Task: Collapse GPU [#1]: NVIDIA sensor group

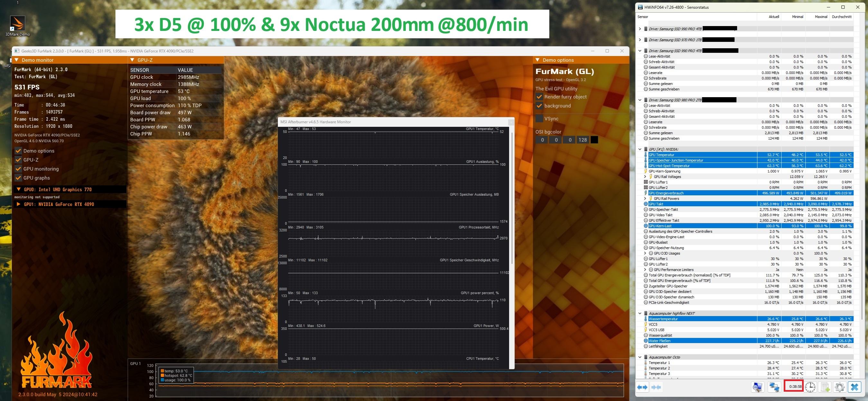Action: (x=640, y=149)
